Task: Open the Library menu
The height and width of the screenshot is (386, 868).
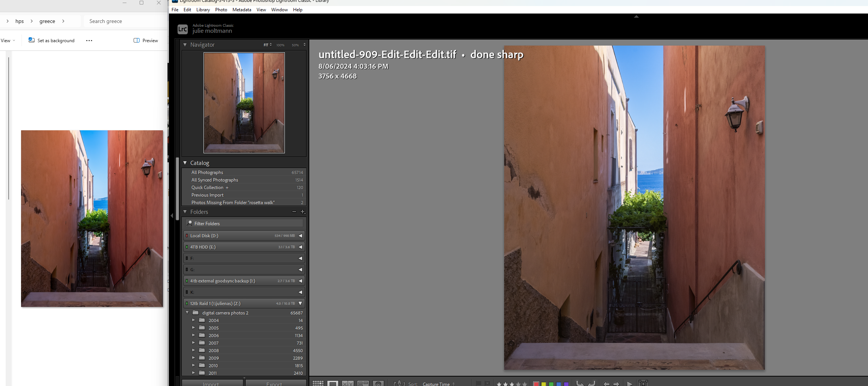Action: tap(203, 10)
